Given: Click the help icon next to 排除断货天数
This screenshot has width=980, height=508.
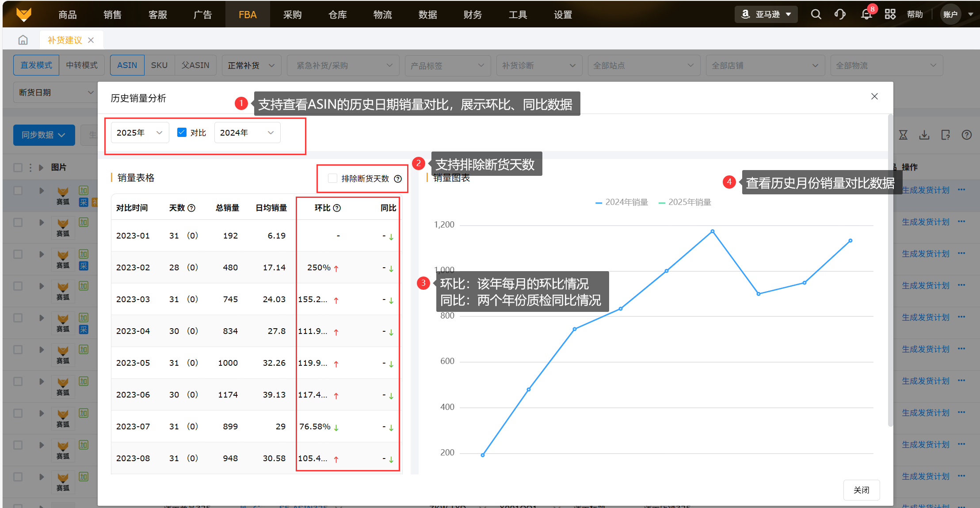Looking at the screenshot, I should pos(398,179).
